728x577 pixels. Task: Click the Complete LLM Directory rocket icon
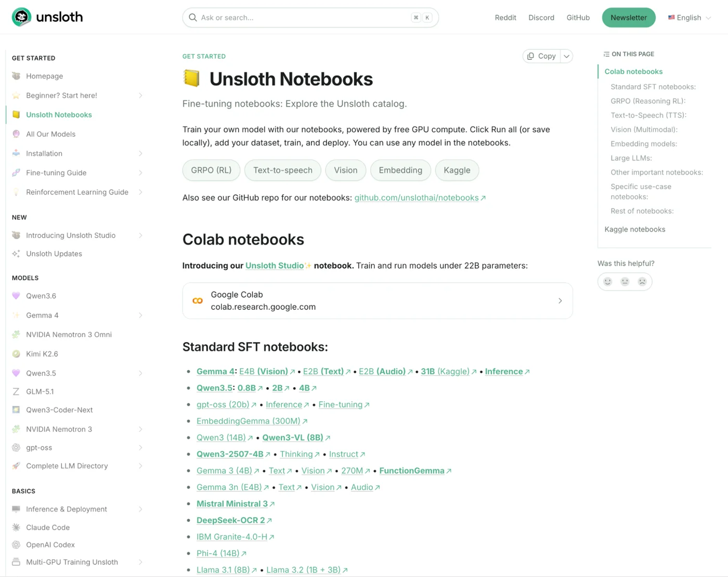click(x=16, y=466)
